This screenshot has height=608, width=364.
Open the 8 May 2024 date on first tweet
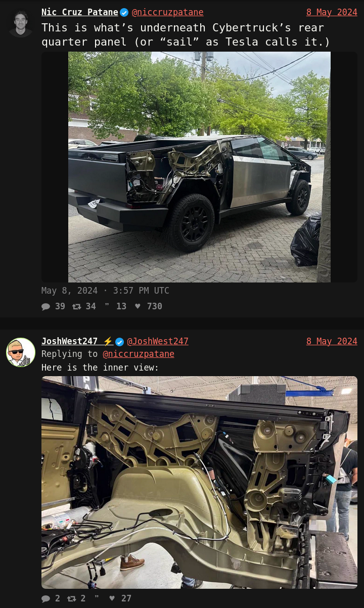click(x=332, y=12)
